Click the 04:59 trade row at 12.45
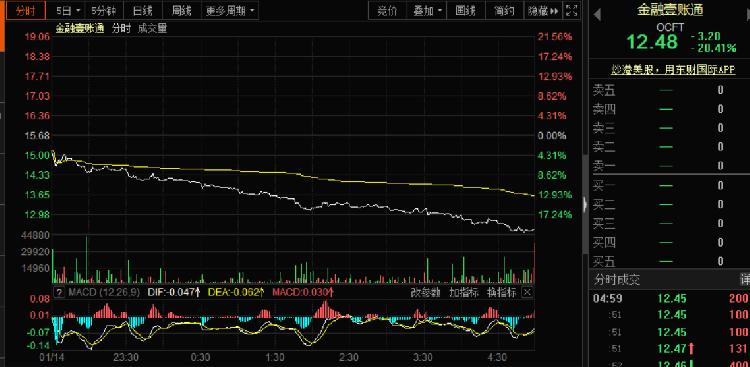The image size is (750, 367). 670,299
